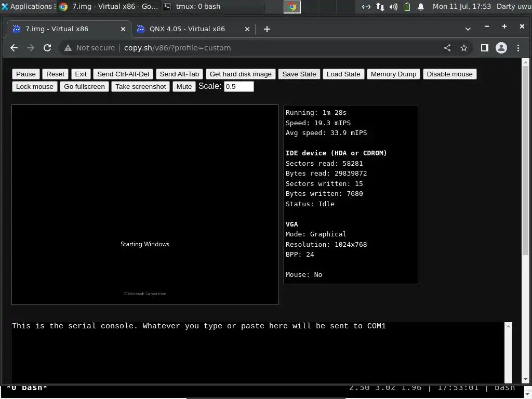Screen dimensions: 532x399
Task: Toggle the Mute button
Action: click(x=184, y=87)
